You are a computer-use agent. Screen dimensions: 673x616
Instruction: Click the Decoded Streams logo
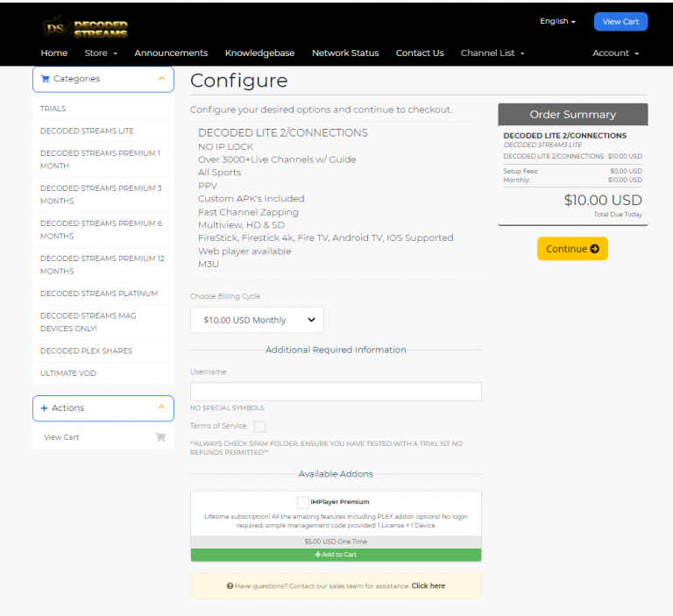pyautogui.click(x=85, y=27)
